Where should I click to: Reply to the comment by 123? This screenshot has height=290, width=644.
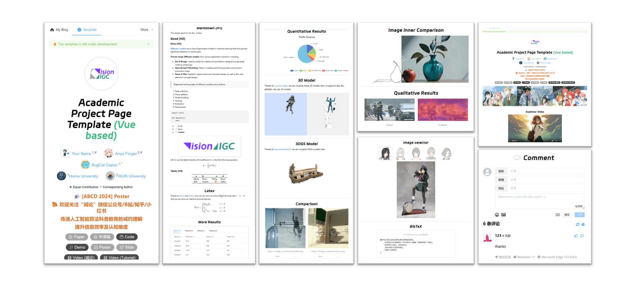point(582,236)
